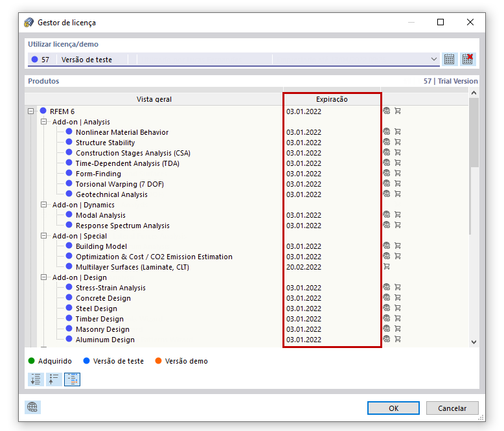Click the collapse all tree button

[x=54, y=380]
